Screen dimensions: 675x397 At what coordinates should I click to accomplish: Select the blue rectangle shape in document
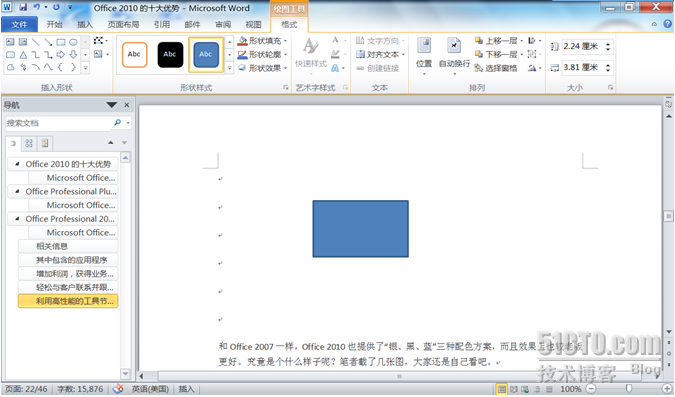(x=360, y=229)
